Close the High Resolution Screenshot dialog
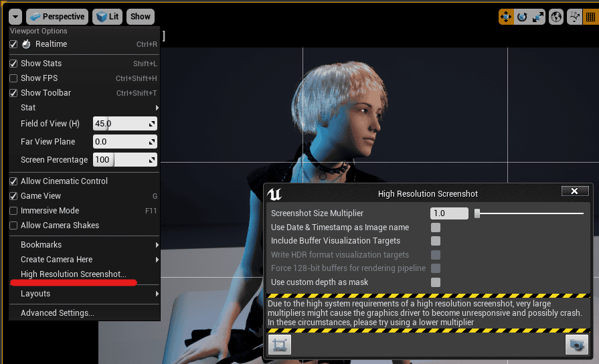This screenshot has width=599, height=364. pos(574,191)
